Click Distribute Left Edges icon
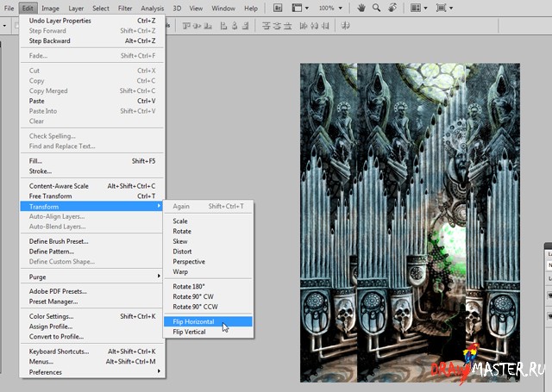 click(304, 26)
